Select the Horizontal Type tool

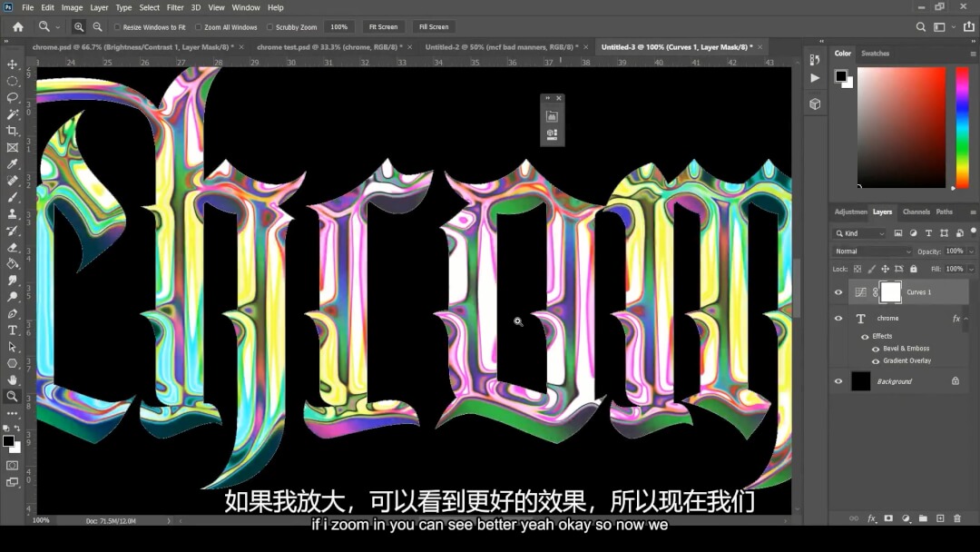13,330
